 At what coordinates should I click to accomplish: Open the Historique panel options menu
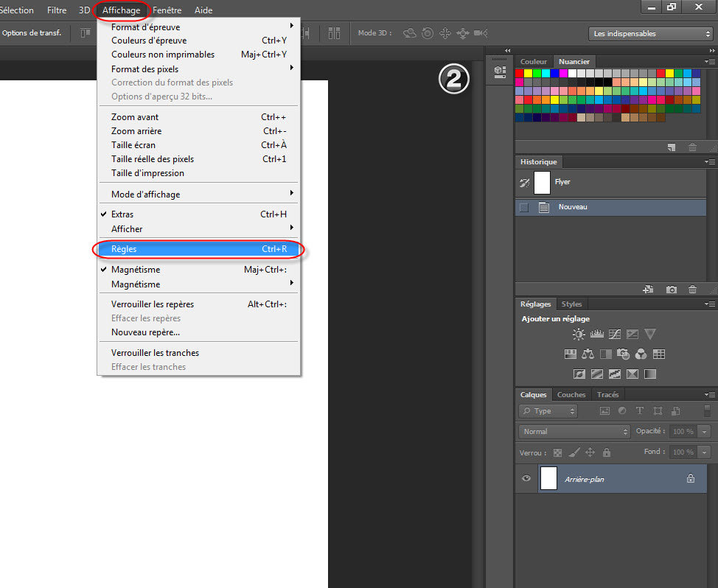pos(710,161)
